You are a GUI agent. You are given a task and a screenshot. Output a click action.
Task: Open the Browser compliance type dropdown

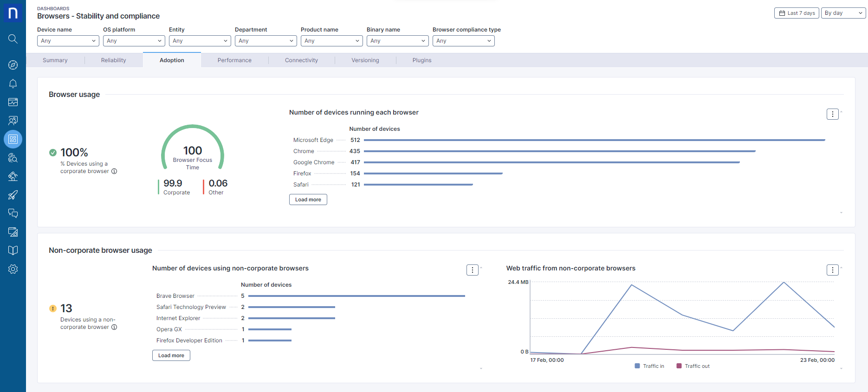click(x=464, y=41)
